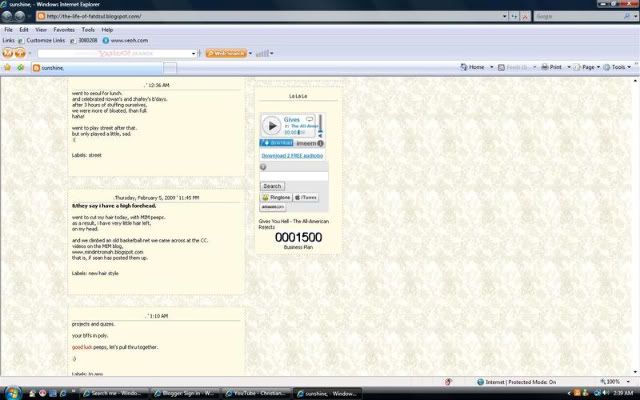Click the Yahoo toolbar search text field
The image size is (640, 400).
114,53
